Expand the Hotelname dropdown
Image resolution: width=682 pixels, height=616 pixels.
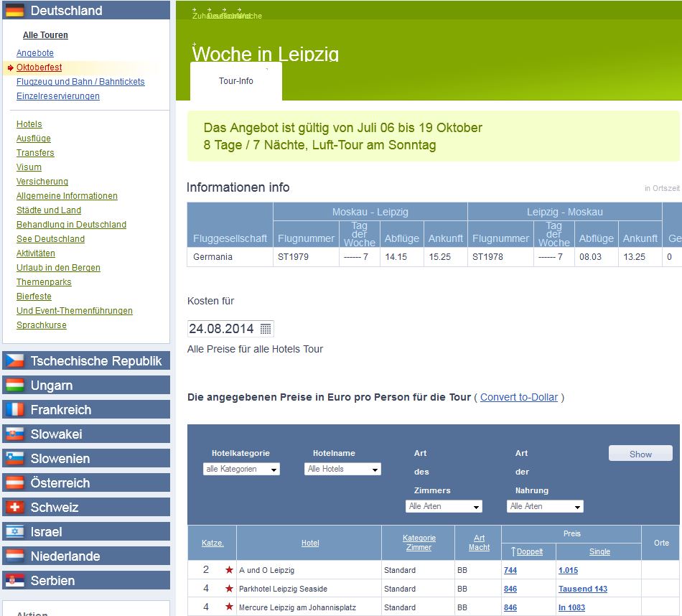click(x=343, y=469)
